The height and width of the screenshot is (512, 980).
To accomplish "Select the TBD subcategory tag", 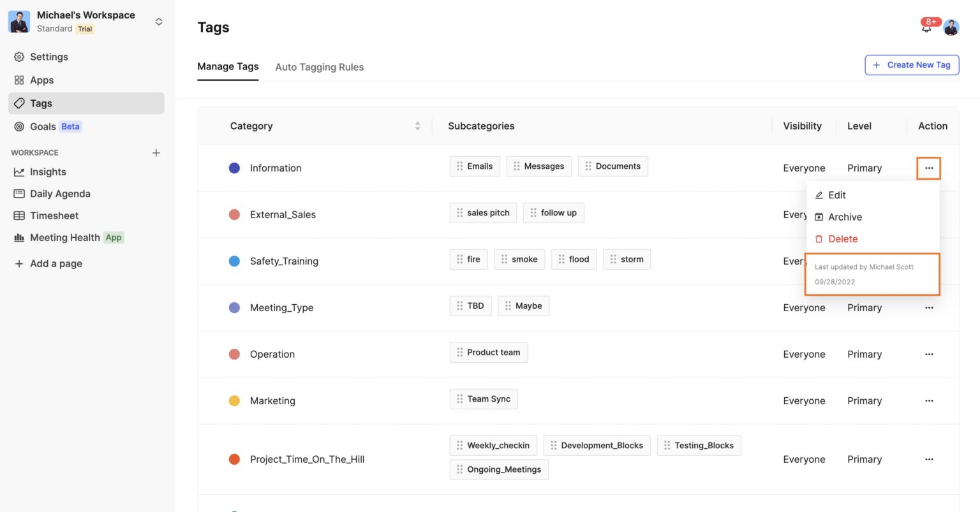I will tap(470, 306).
